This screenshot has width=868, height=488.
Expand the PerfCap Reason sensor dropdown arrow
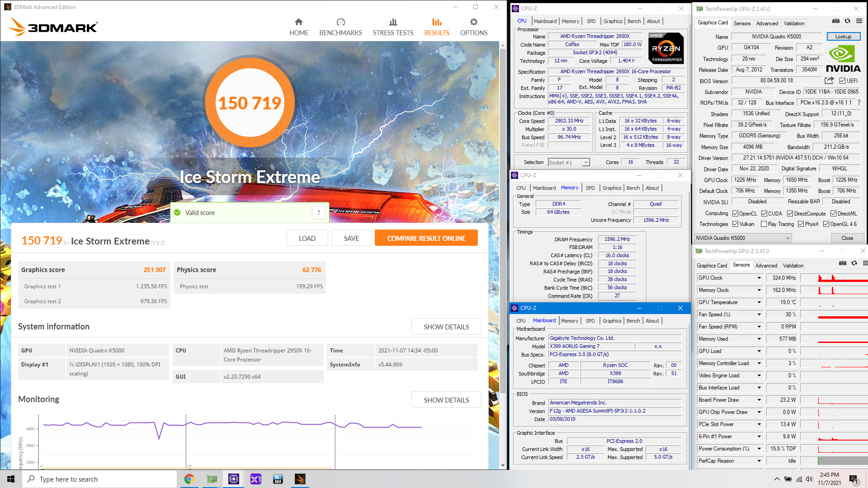759,461
